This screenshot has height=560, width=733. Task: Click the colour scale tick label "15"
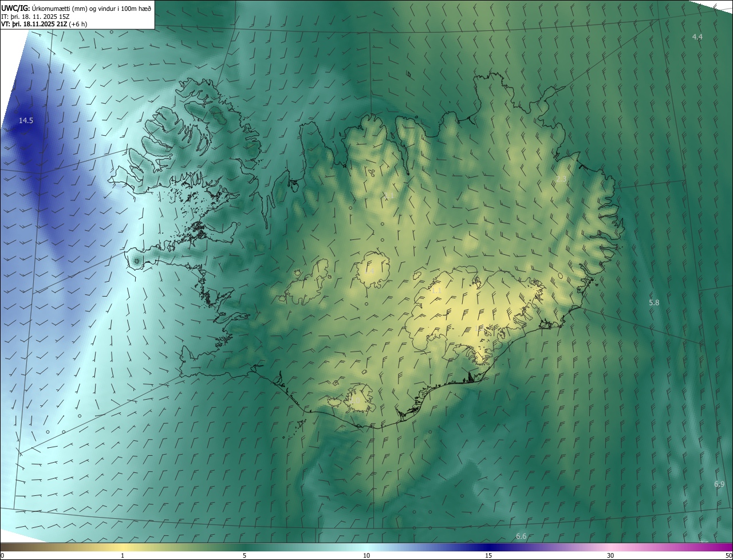[x=488, y=555]
